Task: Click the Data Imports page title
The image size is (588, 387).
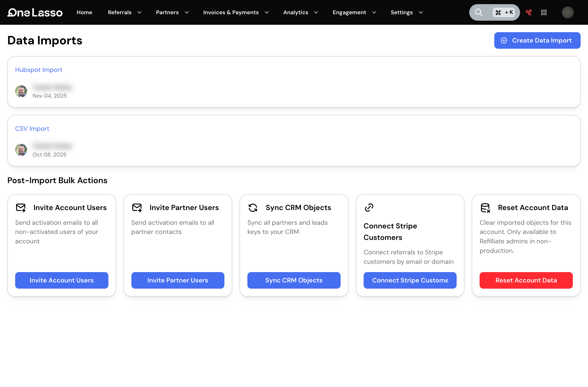Action: coord(45,40)
